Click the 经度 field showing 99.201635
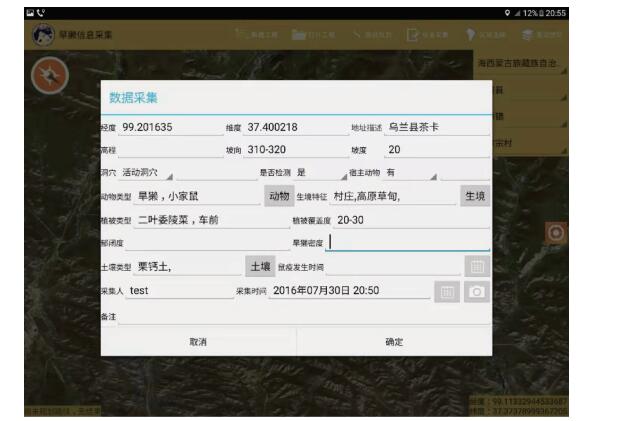The height and width of the screenshot is (421, 626). point(168,128)
